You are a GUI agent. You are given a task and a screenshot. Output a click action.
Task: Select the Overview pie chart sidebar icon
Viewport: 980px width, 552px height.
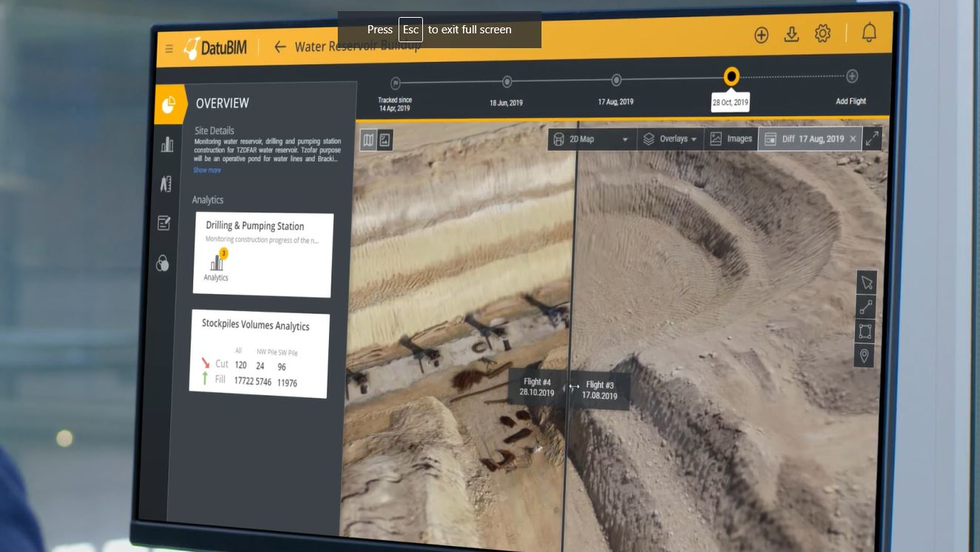coord(168,104)
